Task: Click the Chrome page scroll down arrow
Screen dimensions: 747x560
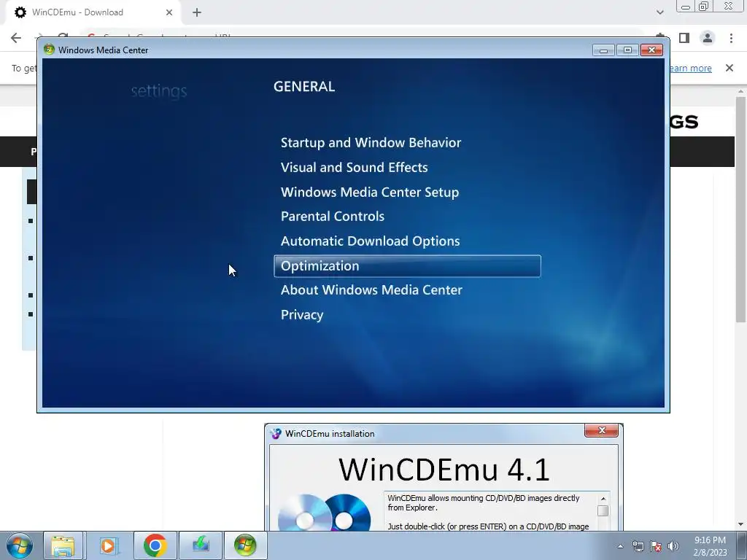Action: click(x=740, y=524)
